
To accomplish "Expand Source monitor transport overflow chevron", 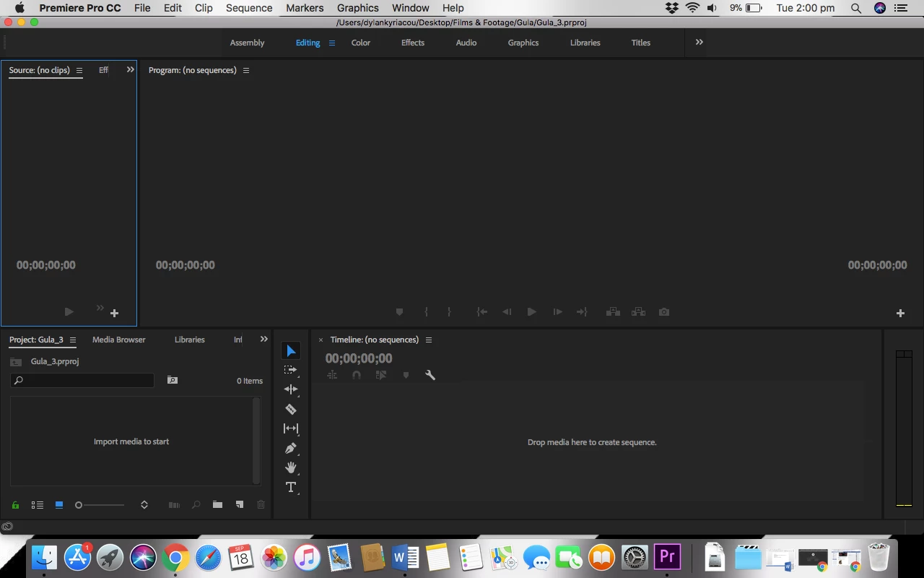I will [100, 309].
